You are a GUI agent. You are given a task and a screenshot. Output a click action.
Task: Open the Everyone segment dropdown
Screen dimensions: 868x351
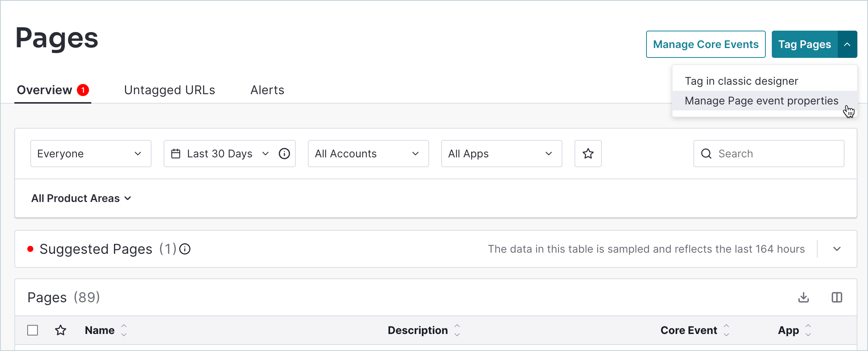point(91,154)
